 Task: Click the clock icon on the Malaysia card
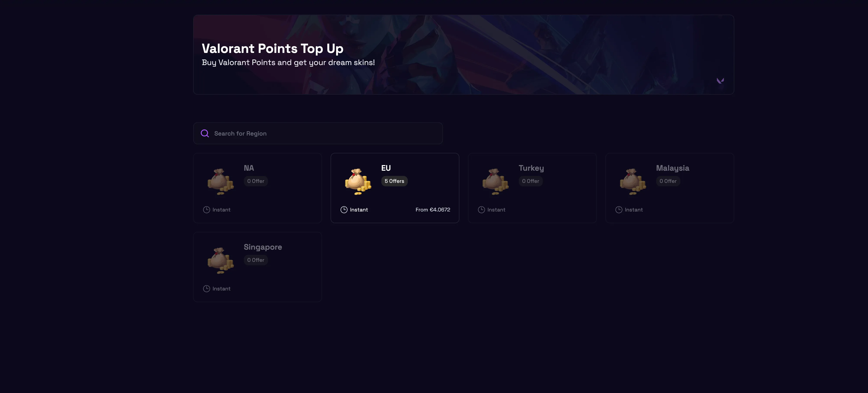619,209
